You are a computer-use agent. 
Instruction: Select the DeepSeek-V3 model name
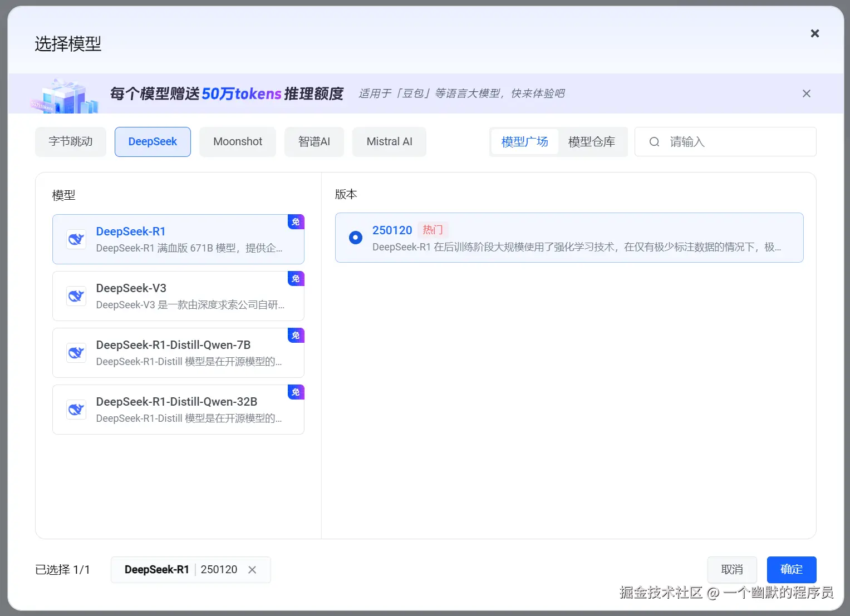(x=131, y=288)
